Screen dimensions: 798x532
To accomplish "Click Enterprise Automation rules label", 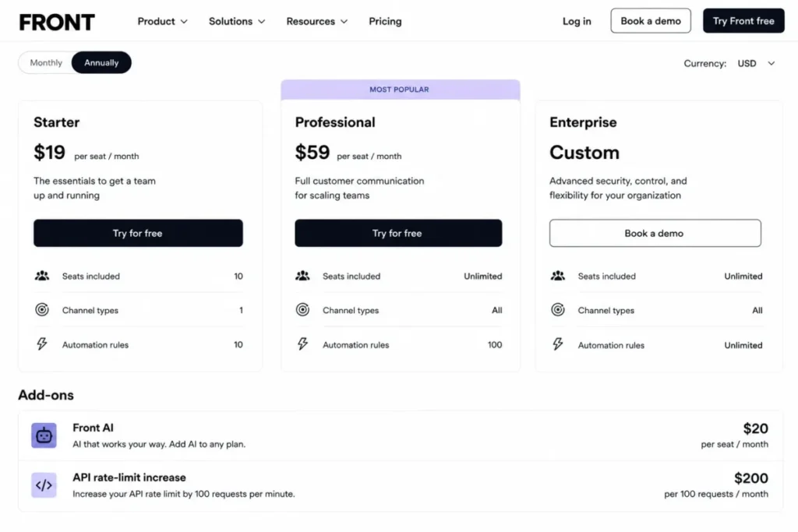I will click(611, 345).
